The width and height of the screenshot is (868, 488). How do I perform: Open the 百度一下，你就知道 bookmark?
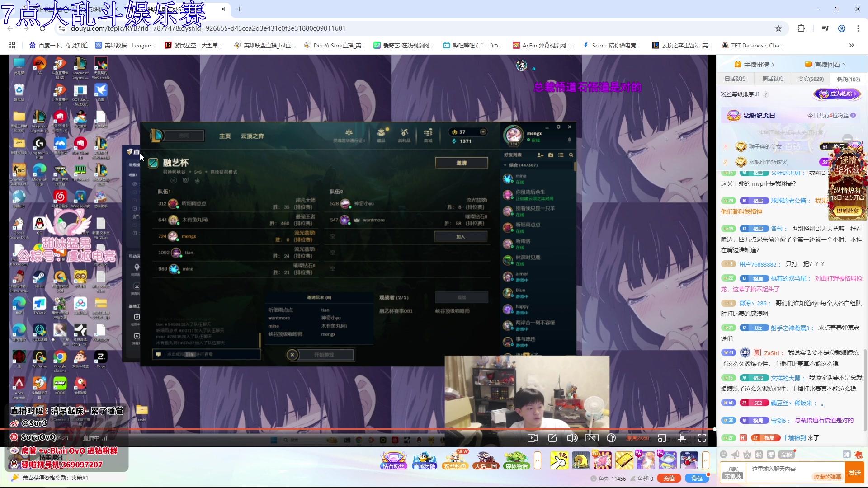coord(58,45)
